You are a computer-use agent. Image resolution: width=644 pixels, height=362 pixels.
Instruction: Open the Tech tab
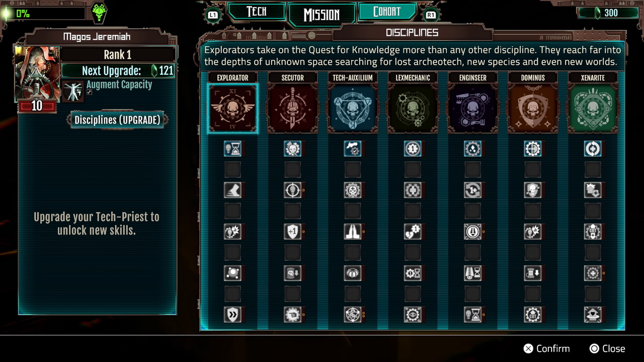pyautogui.click(x=256, y=12)
